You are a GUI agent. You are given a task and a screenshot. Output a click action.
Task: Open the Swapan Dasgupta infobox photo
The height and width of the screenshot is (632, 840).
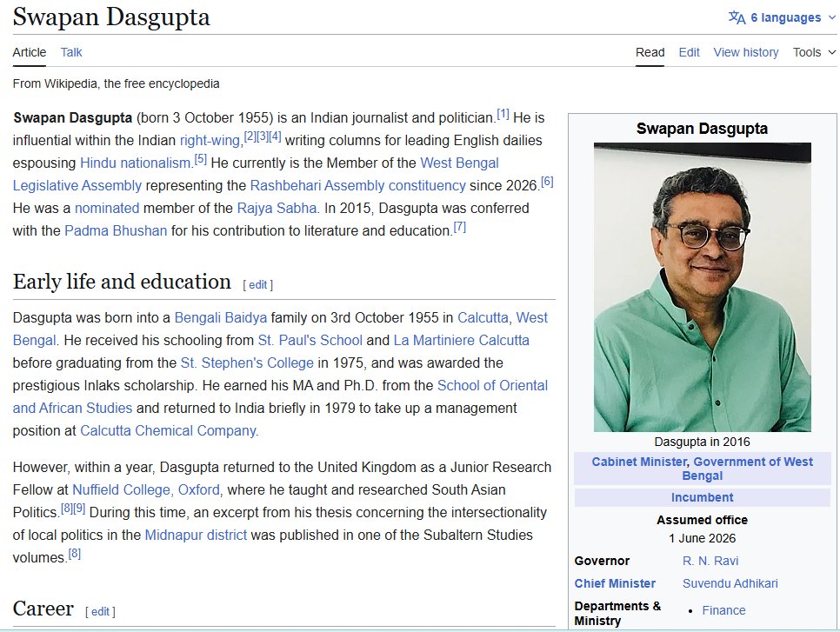coord(703,287)
